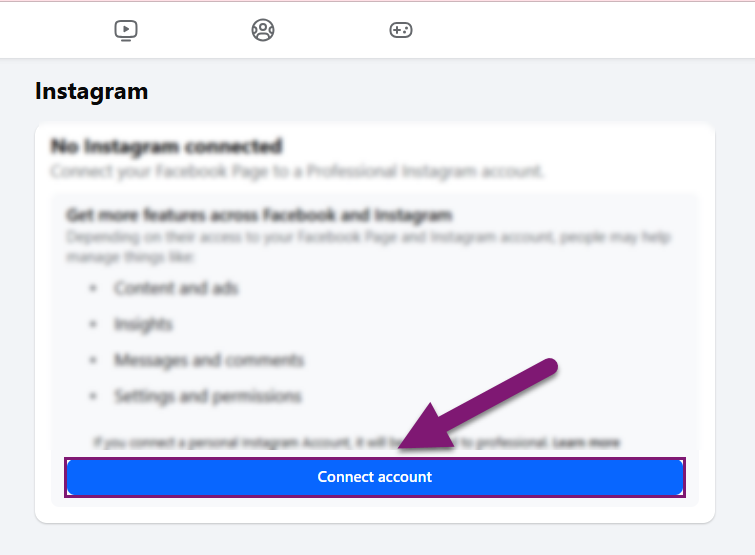Select the Insights list item
The height and width of the screenshot is (555, 755).
[x=143, y=324]
